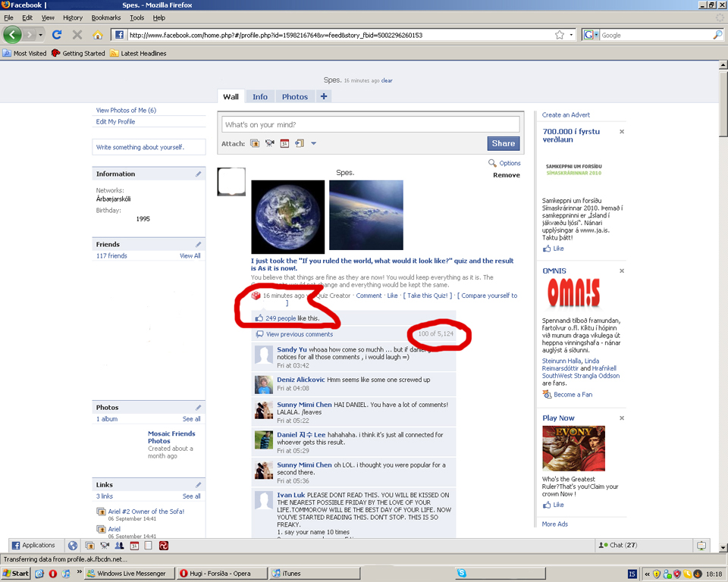This screenshot has width=728, height=582.
Task: Open Edit My Profile link
Action: (115, 121)
